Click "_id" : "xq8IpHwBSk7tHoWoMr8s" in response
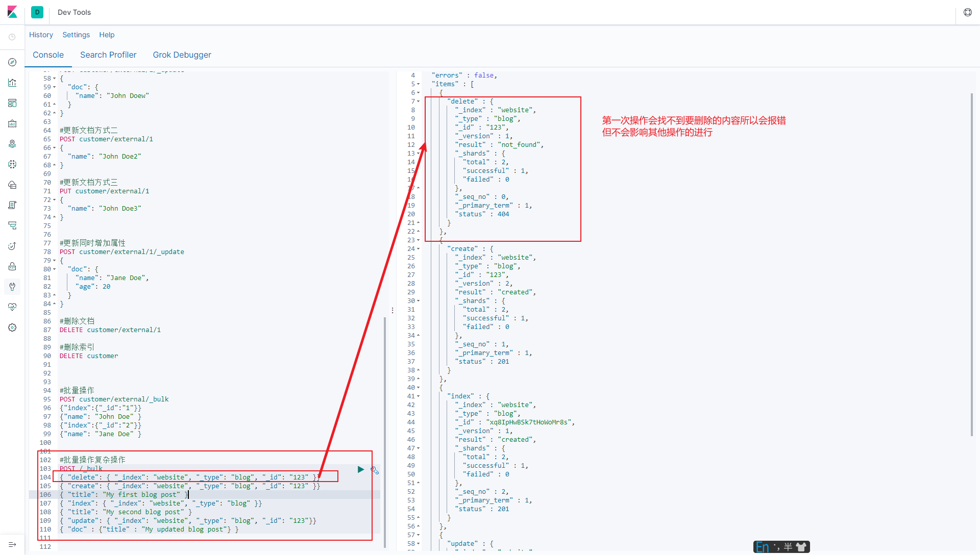 pyautogui.click(x=515, y=422)
